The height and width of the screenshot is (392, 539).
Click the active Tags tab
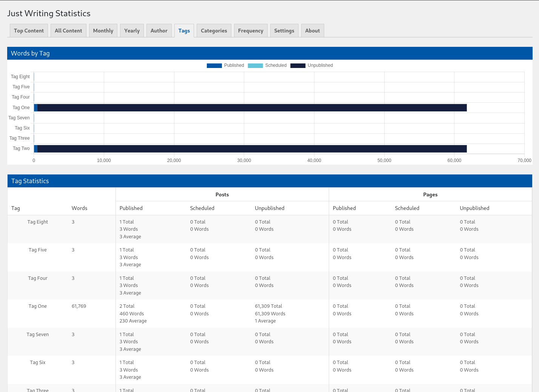(184, 31)
